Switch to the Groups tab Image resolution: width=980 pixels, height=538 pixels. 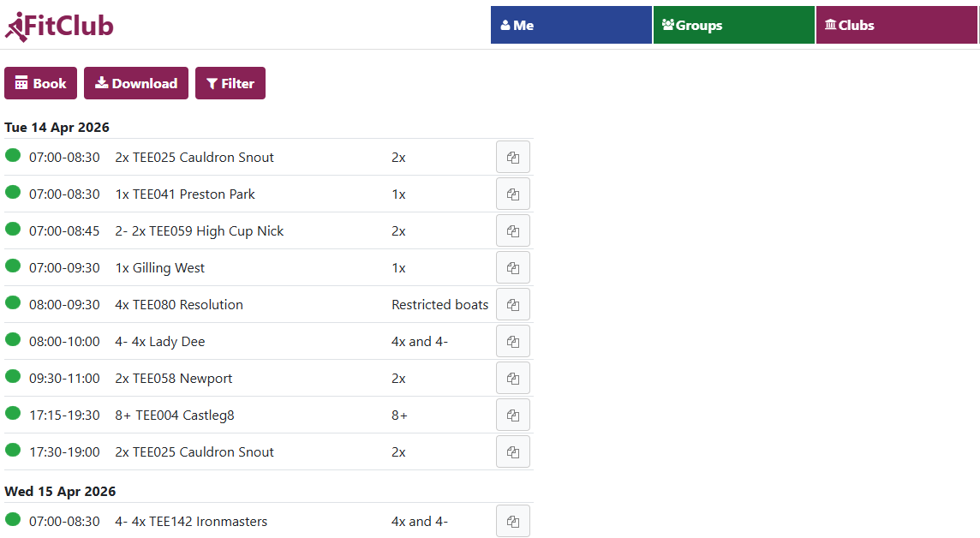pyautogui.click(x=733, y=25)
